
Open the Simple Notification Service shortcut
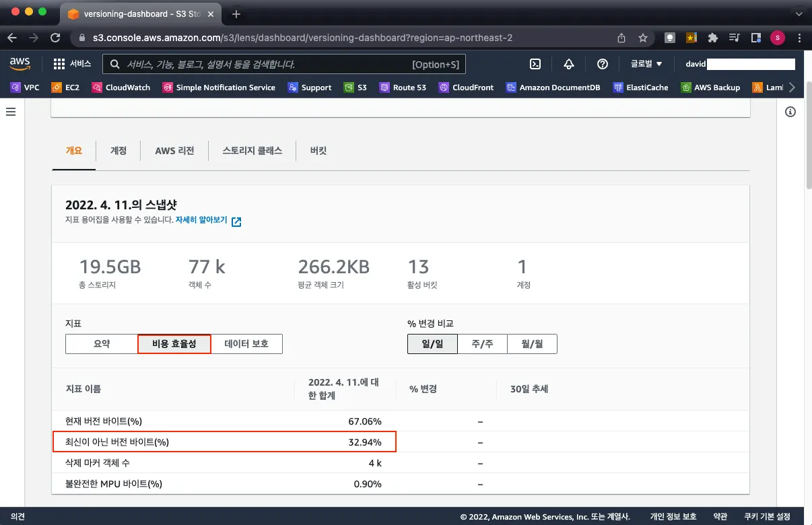(x=218, y=87)
